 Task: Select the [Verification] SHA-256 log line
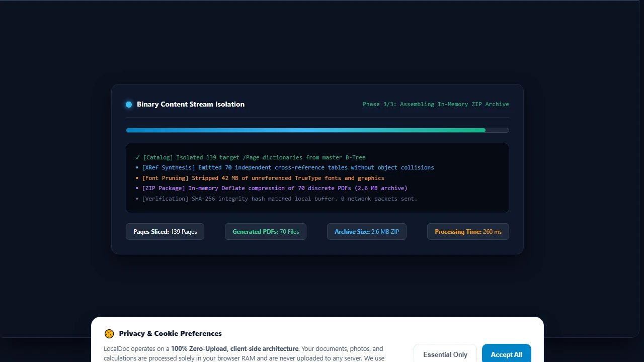[x=276, y=199]
